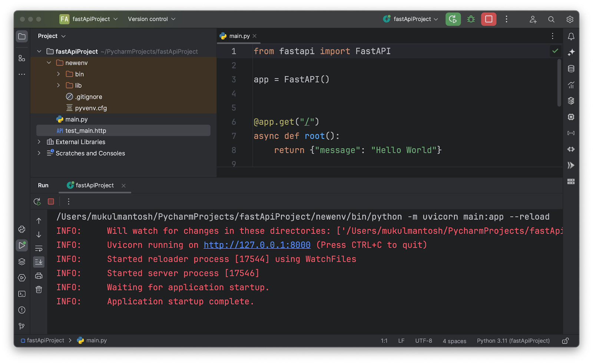
Task: Open the fastApiProject project dropdown
Action: coord(89,19)
